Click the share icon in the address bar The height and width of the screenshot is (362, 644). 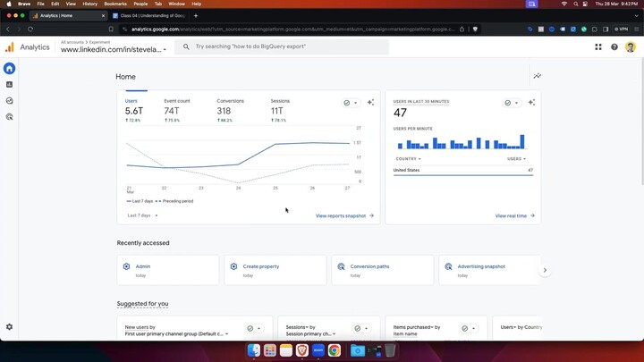[462, 29]
